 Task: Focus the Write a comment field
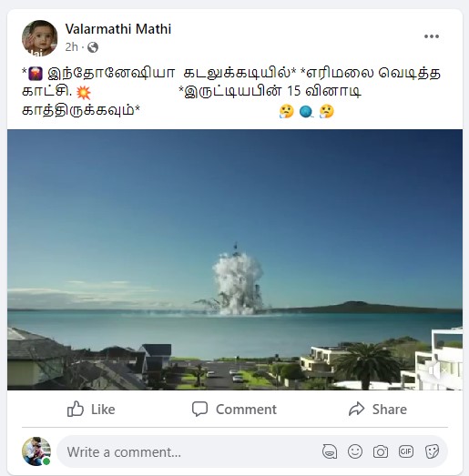pos(189,452)
